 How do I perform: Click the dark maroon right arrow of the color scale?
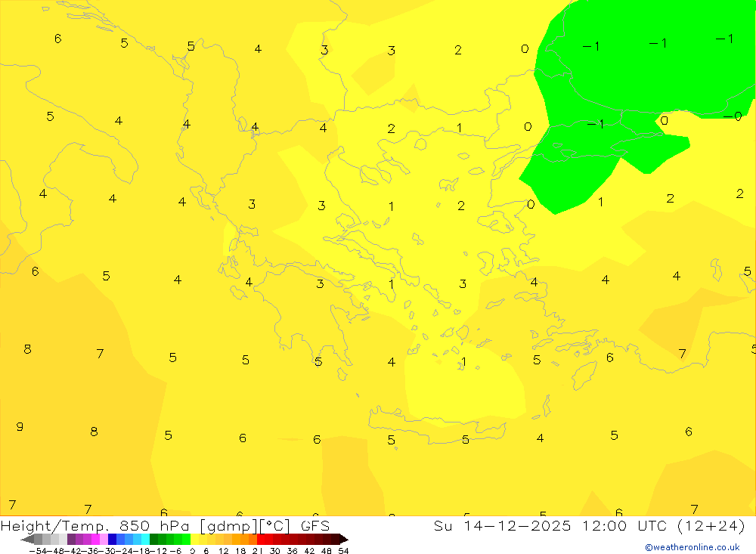point(343,539)
